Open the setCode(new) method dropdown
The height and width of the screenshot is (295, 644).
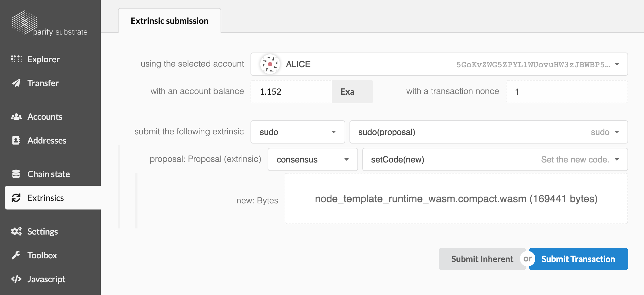[495, 159]
